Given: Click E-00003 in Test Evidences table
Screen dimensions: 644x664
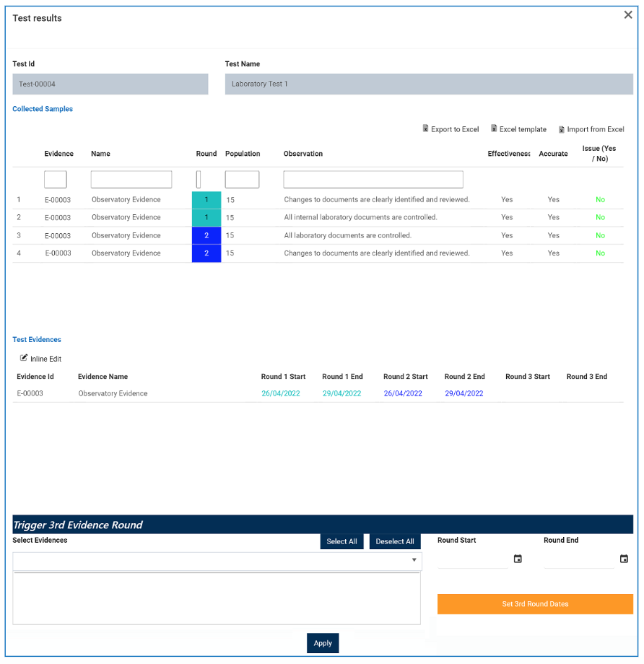Looking at the screenshot, I should pos(30,393).
